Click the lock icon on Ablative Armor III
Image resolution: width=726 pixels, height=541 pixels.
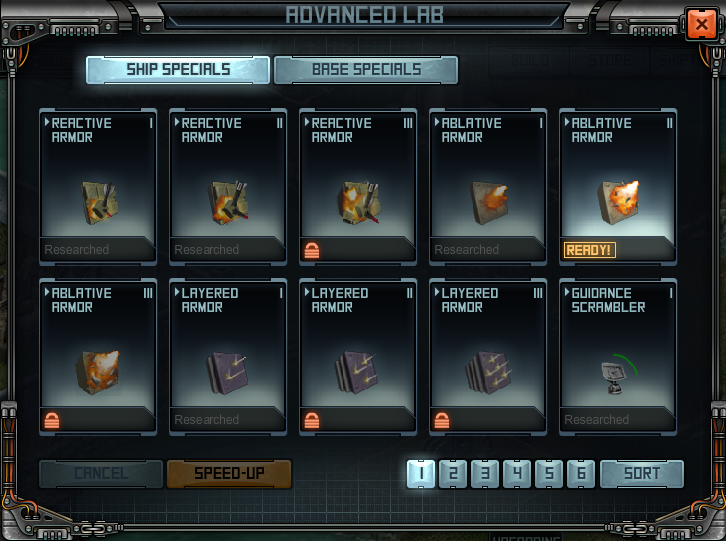point(52,421)
